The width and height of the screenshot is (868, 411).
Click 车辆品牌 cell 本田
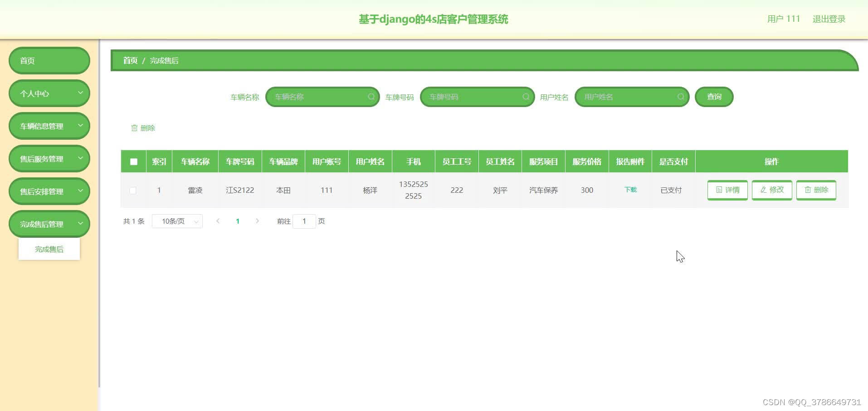(283, 190)
